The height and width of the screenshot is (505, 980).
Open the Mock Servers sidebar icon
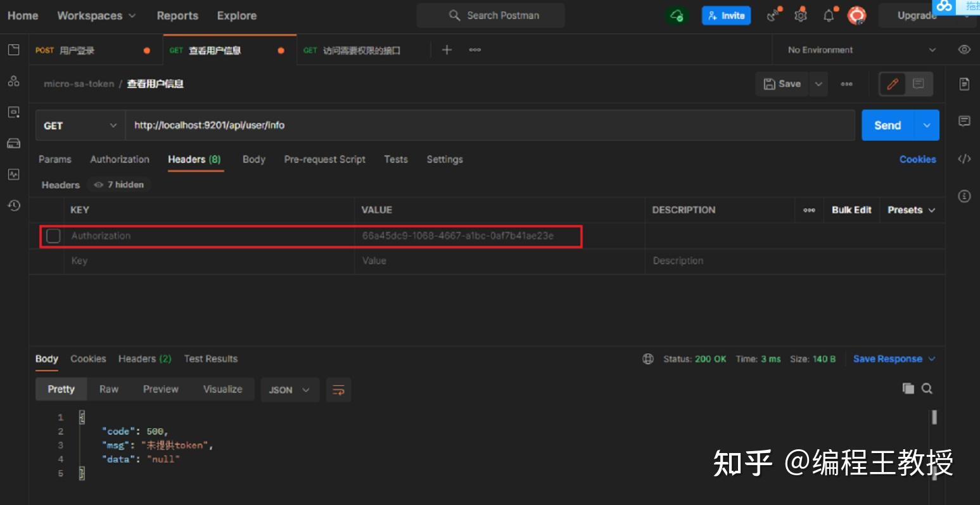coord(13,143)
